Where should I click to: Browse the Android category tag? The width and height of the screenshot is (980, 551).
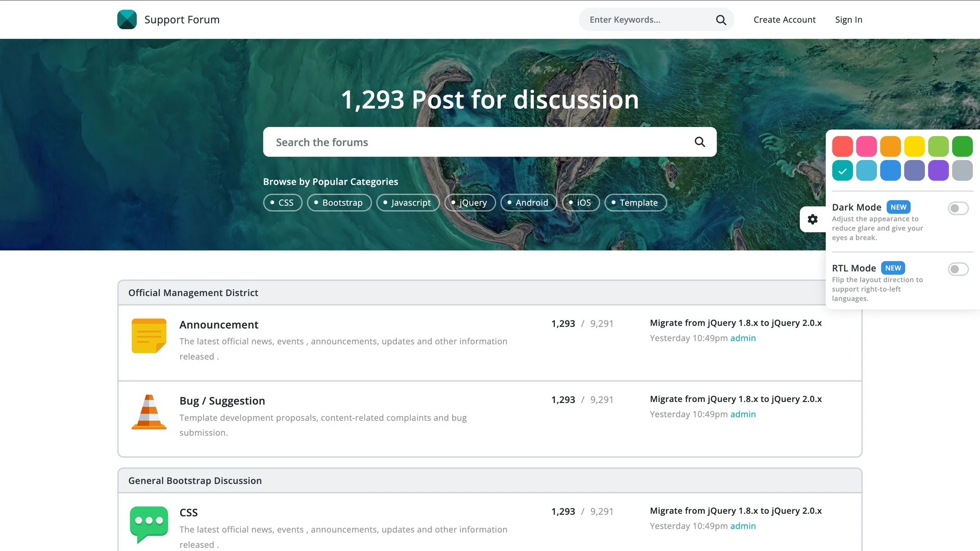coord(528,203)
